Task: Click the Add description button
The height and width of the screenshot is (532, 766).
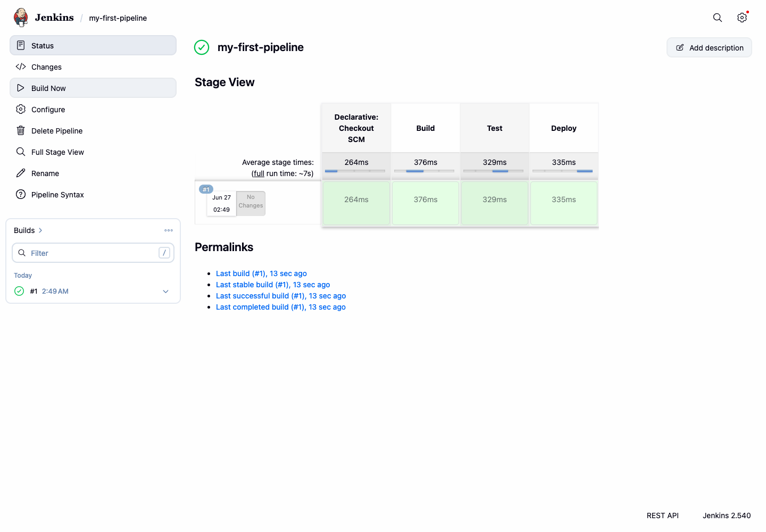Action: click(709, 47)
